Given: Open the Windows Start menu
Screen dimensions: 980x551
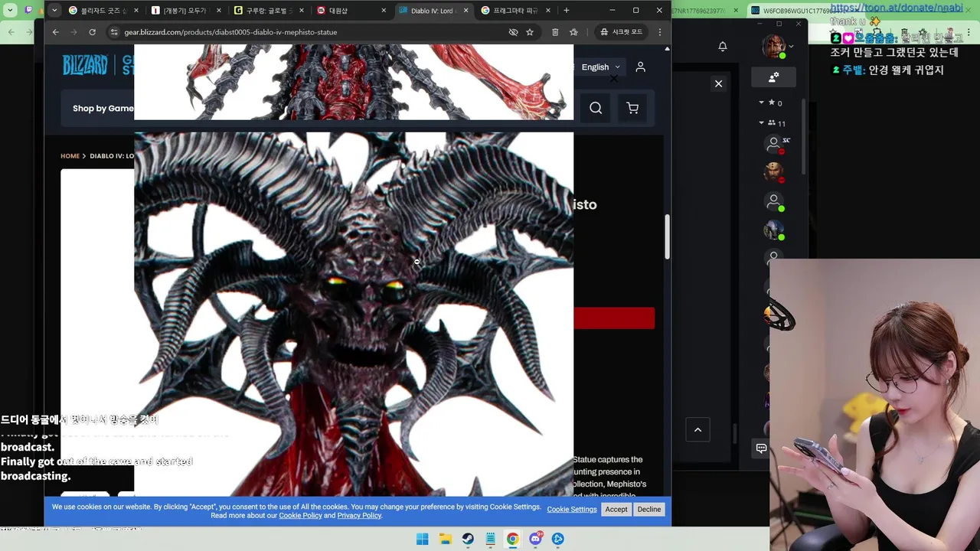Looking at the screenshot, I should 423,539.
